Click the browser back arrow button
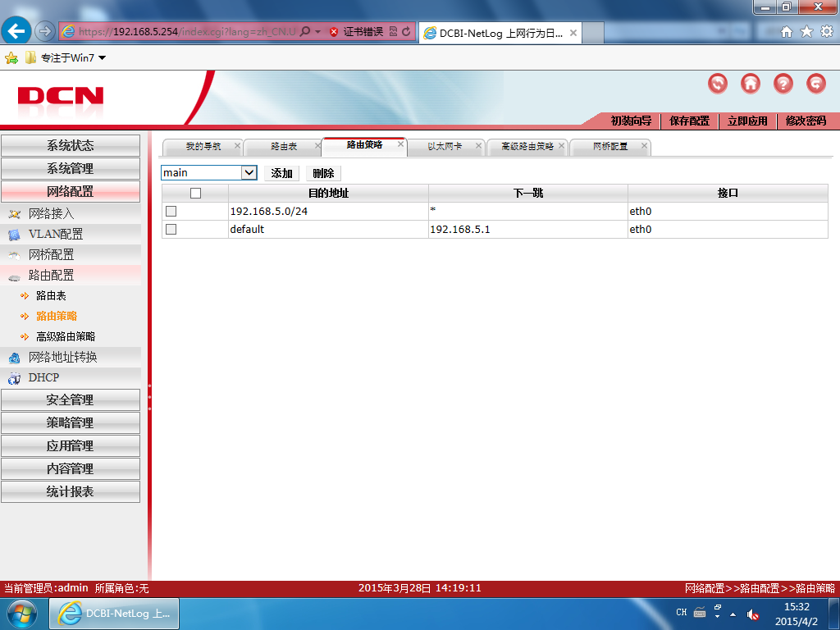Viewport: 840px width, 630px height. 16,31
